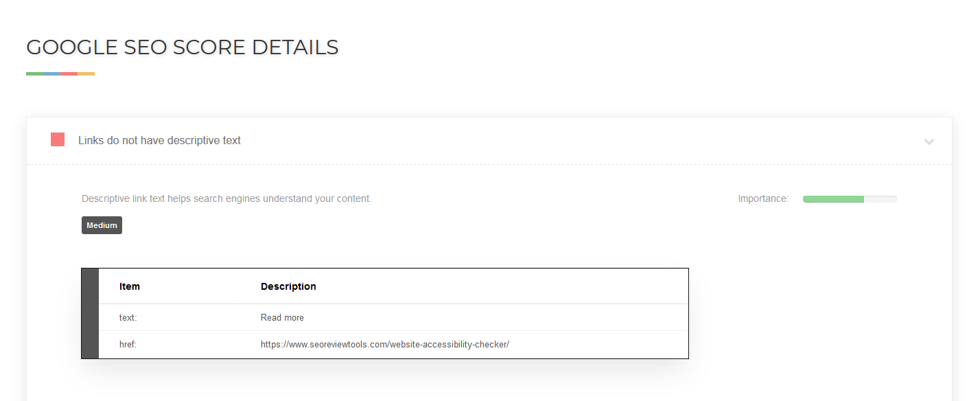Click the Importance label
Screen dimensions: 980x401
point(763,198)
